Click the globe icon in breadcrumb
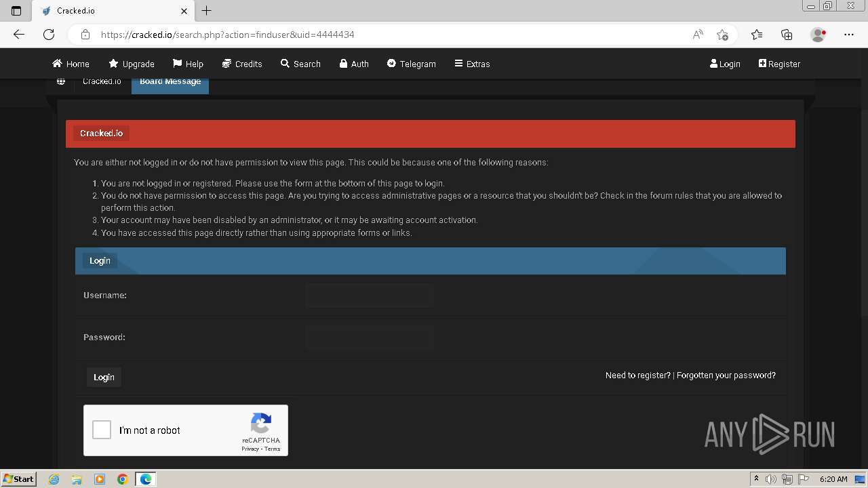The height and width of the screenshot is (488, 868). click(61, 81)
